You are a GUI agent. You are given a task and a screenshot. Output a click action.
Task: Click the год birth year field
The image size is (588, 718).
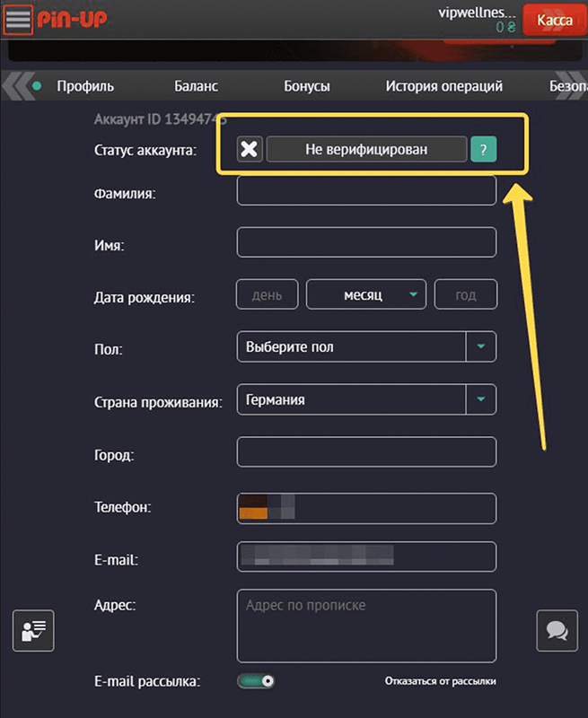[465, 294]
